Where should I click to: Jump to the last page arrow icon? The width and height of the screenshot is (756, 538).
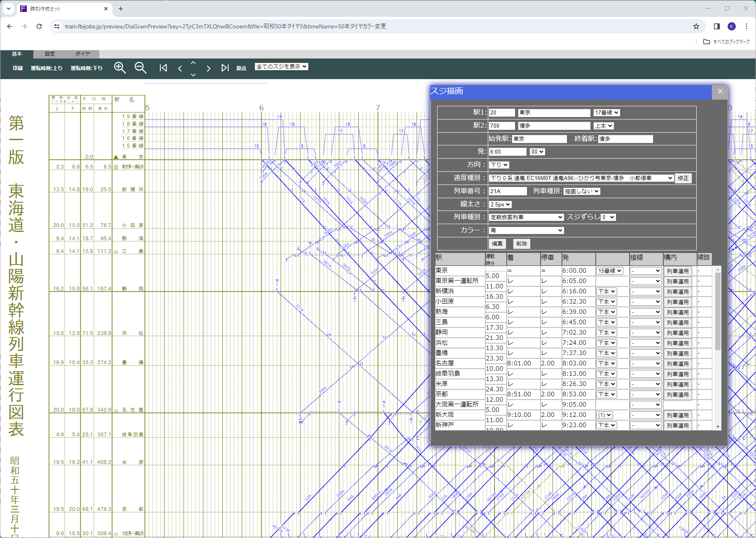pyautogui.click(x=225, y=68)
